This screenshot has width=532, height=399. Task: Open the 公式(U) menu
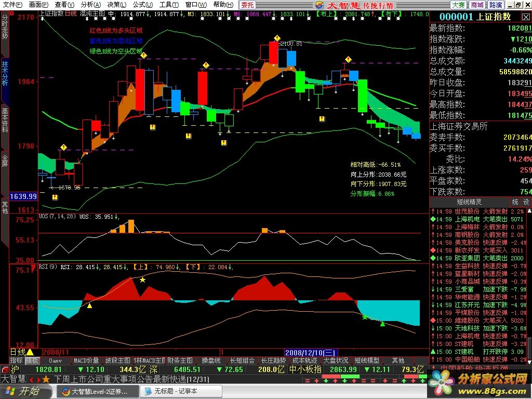click(x=142, y=5)
